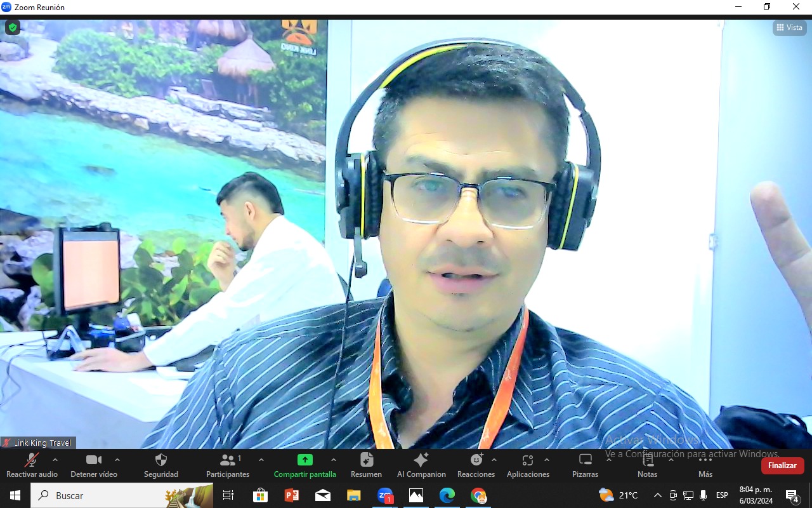The image size is (812, 508).
Task: Open the Vista layout menu
Action: [789, 27]
